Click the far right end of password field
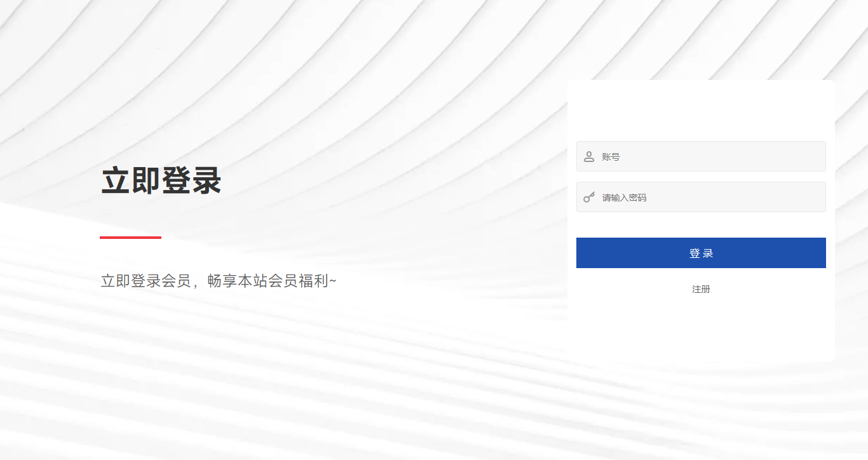 coord(818,197)
